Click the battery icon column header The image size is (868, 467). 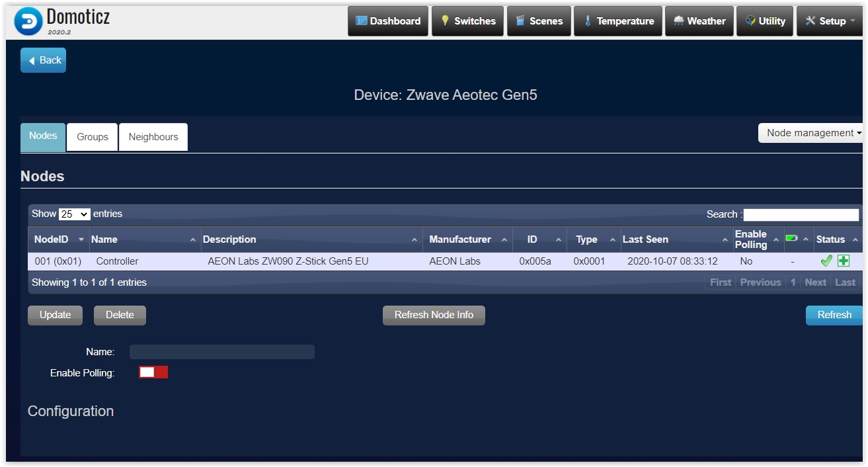click(x=797, y=239)
